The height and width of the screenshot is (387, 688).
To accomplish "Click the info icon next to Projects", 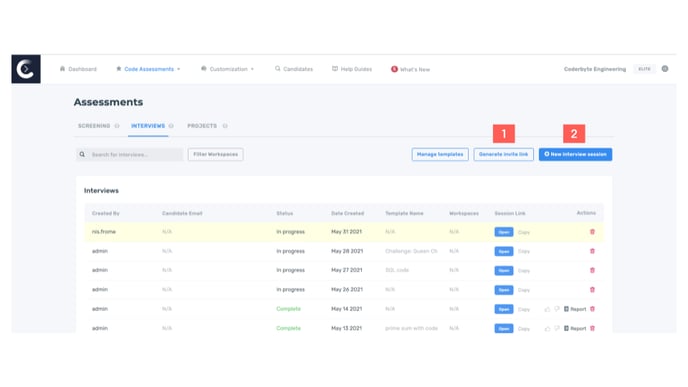I will [x=225, y=126].
